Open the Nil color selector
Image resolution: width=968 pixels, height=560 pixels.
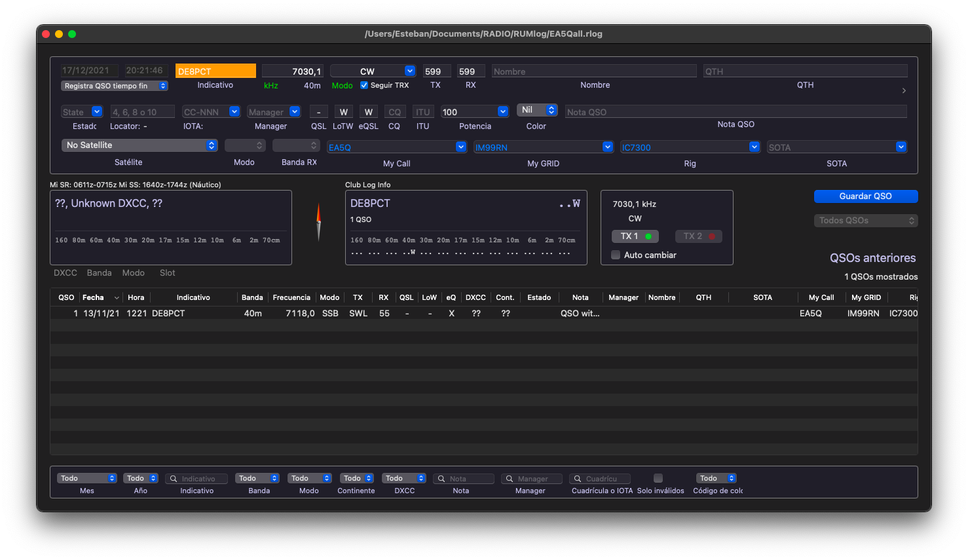pos(536,110)
